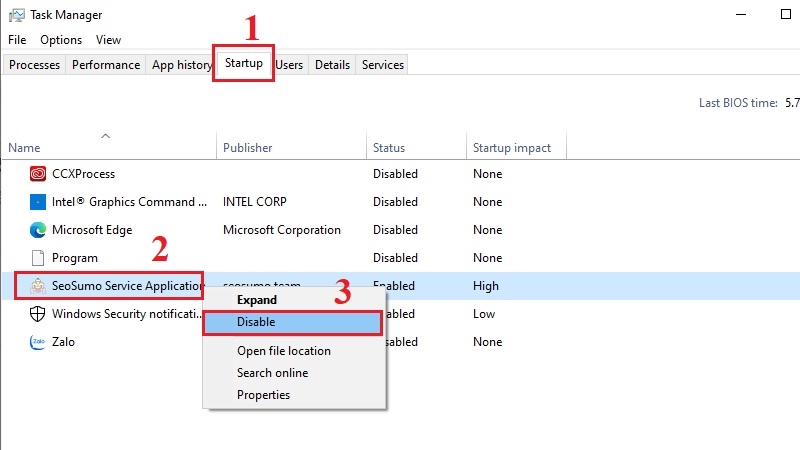Click the High startup impact value
The width and height of the screenshot is (800, 450).
[486, 286]
